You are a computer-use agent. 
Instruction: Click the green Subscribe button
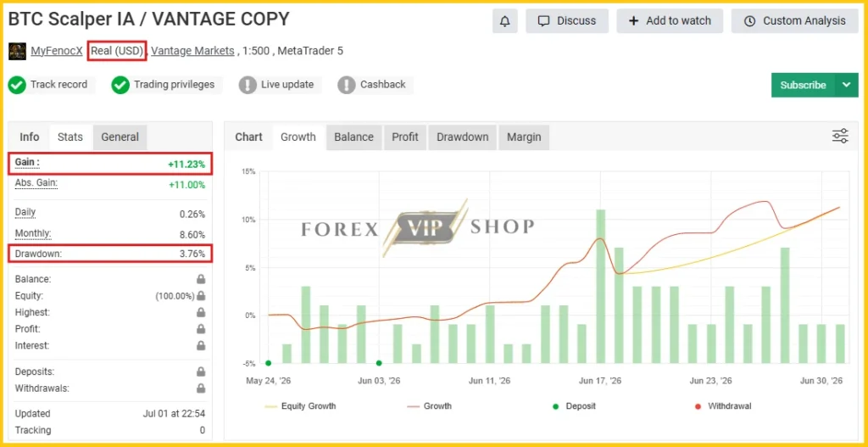(803, 86)
